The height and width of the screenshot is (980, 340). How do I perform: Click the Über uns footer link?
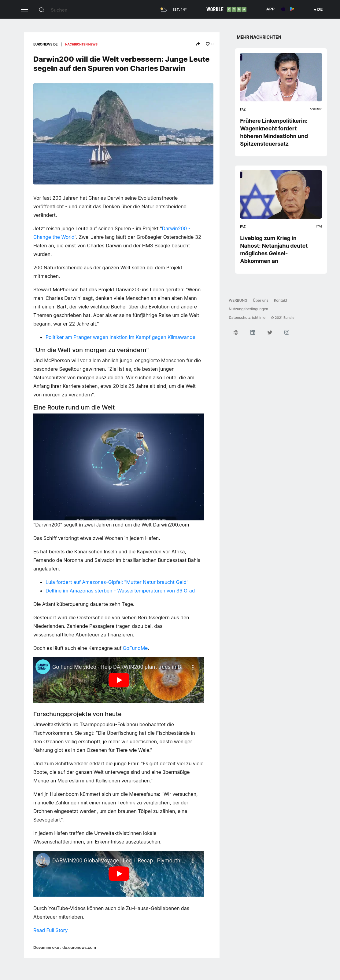(261, 301)
